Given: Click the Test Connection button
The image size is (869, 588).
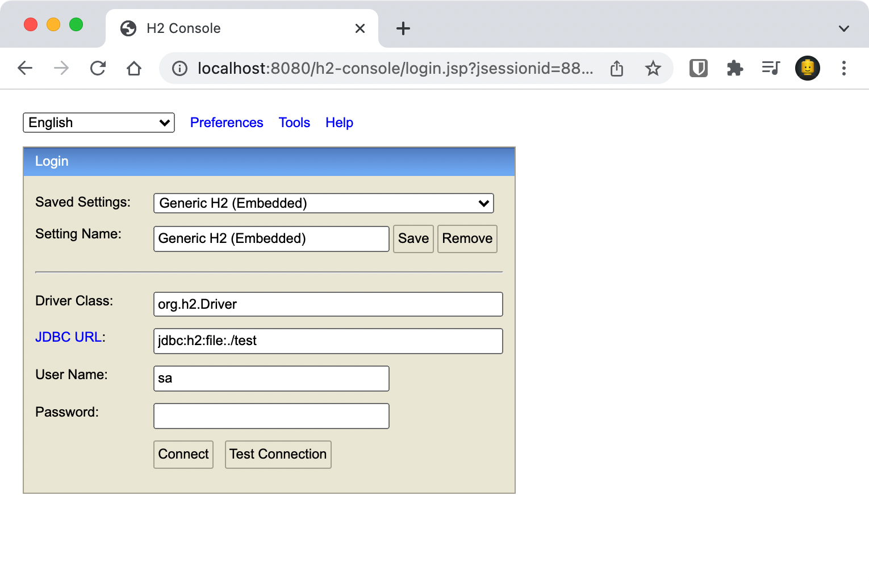Looking at the screenshot, I should click(278, 455).
